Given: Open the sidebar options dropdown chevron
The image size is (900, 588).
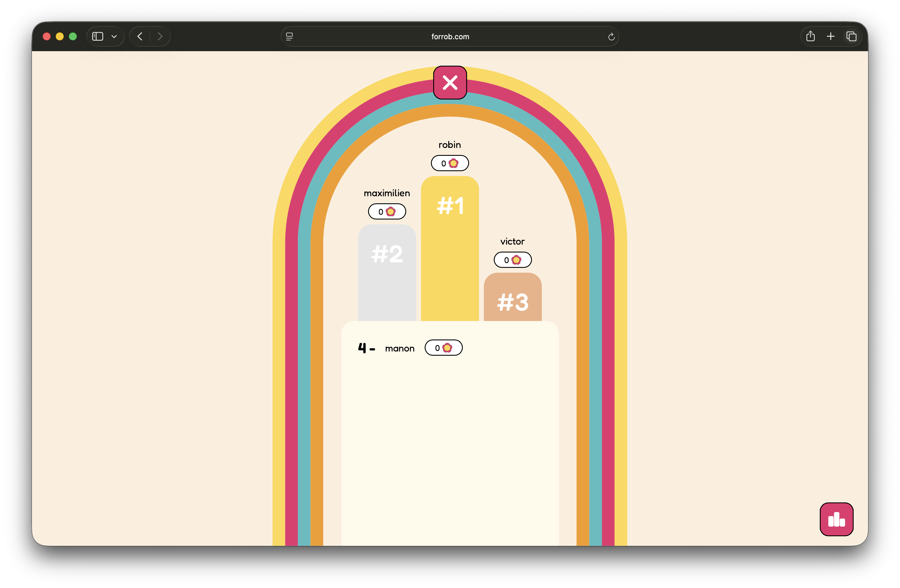Looking at the screenshot, I should coord(114,37).
